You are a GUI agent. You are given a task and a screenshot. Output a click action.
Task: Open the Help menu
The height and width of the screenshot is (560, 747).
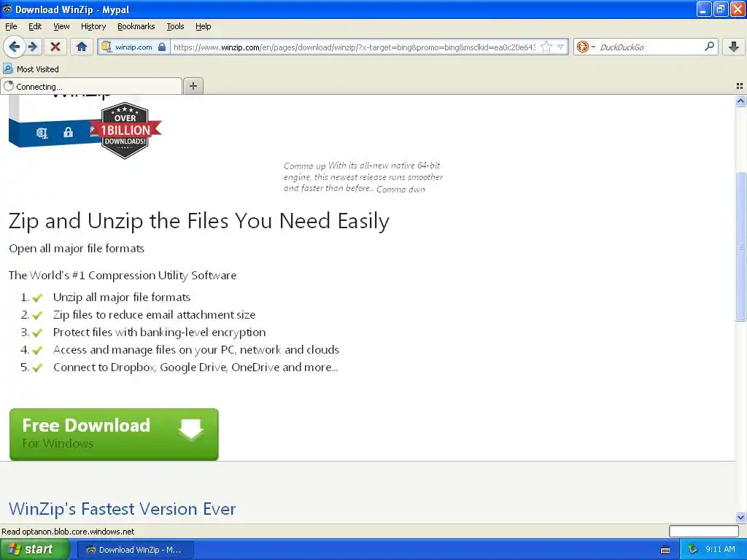[204, 26]
